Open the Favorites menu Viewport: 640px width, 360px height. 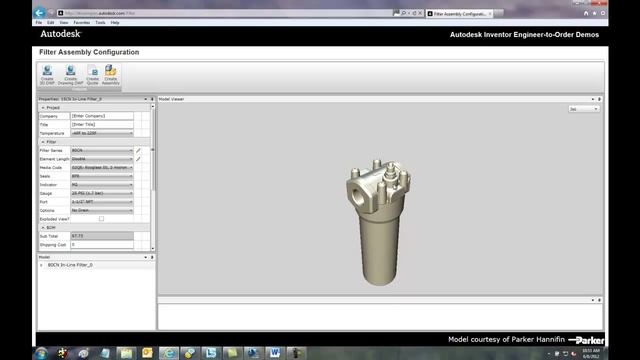pos(82,22)
